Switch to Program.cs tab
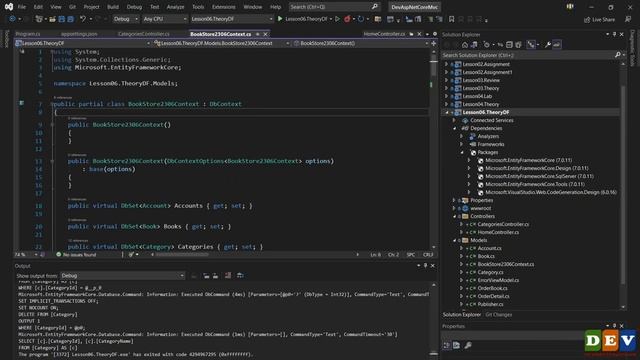 click(28, 34)
